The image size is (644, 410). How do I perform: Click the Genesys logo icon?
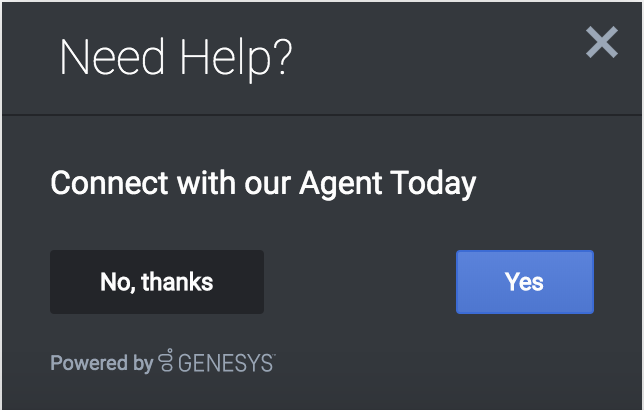[166, 362]
